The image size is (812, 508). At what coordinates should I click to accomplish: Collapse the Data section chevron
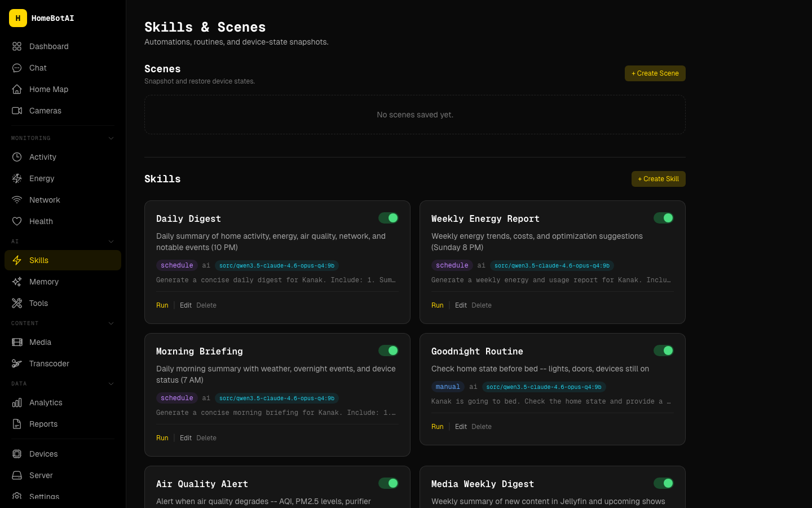point(111,384)
